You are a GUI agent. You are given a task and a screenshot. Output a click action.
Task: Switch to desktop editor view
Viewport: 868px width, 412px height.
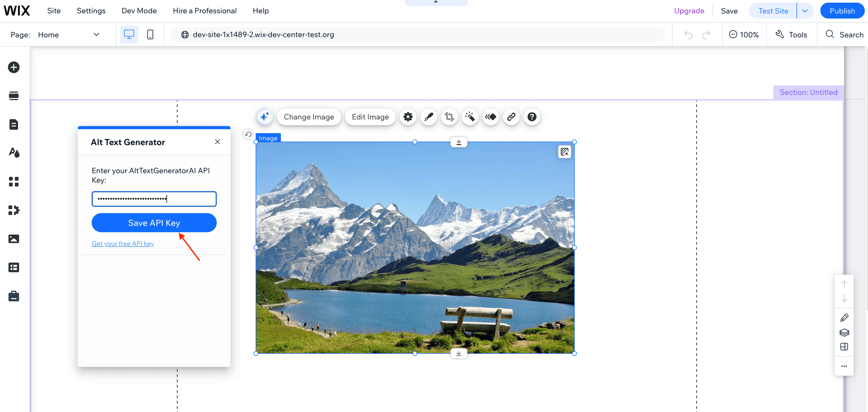point(129,34)
